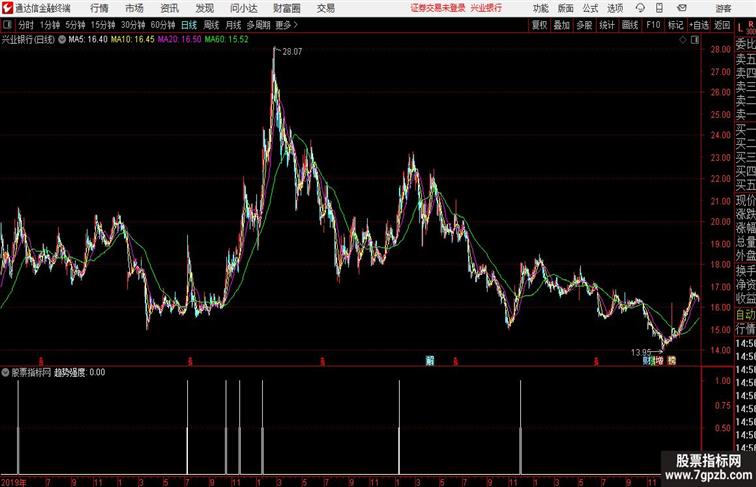Screen dimensions: 756x487
Task: Click the 2019年 date axis label
Action: pyautogui.click(x=14, y=482)
